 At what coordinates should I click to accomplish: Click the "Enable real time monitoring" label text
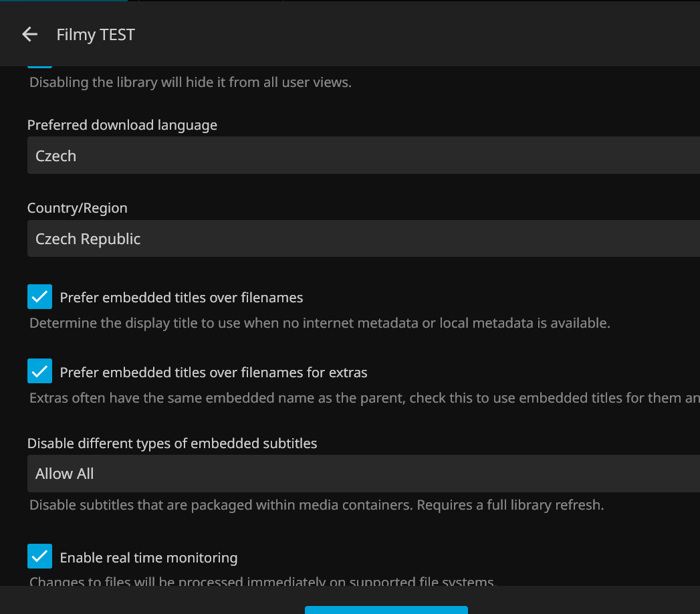click(148, 557)
